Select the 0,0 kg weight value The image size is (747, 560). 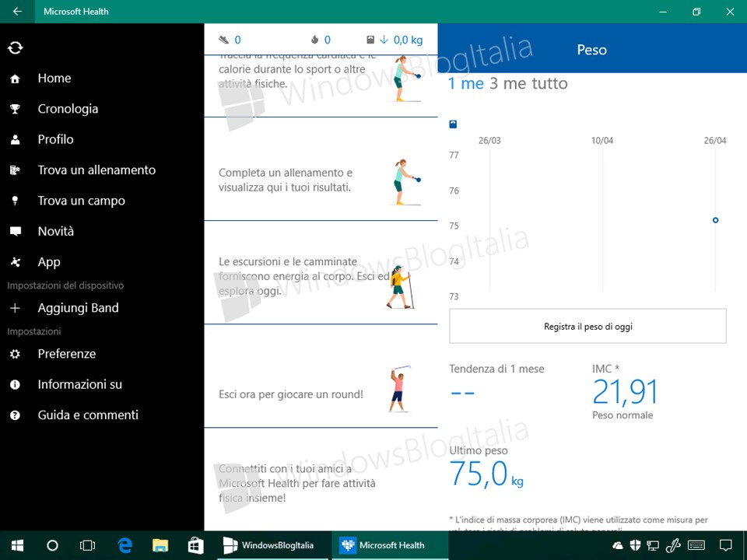[409, 40]
